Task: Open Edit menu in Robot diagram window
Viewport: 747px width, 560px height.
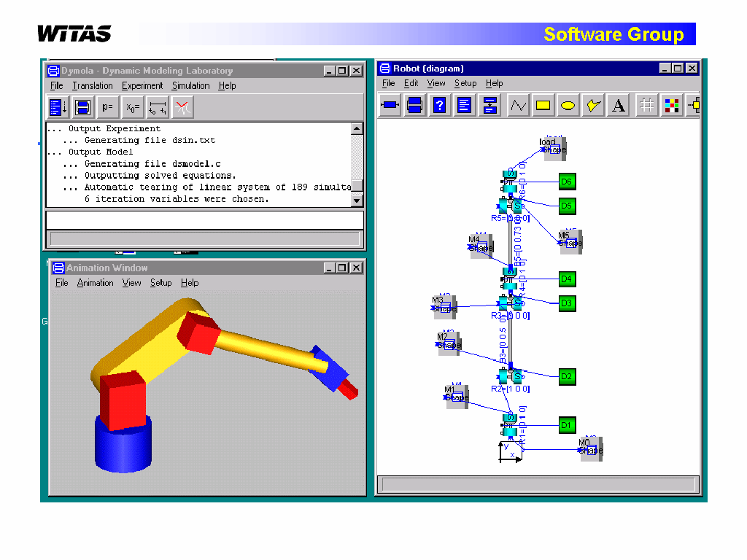Action: click(411, 83)
